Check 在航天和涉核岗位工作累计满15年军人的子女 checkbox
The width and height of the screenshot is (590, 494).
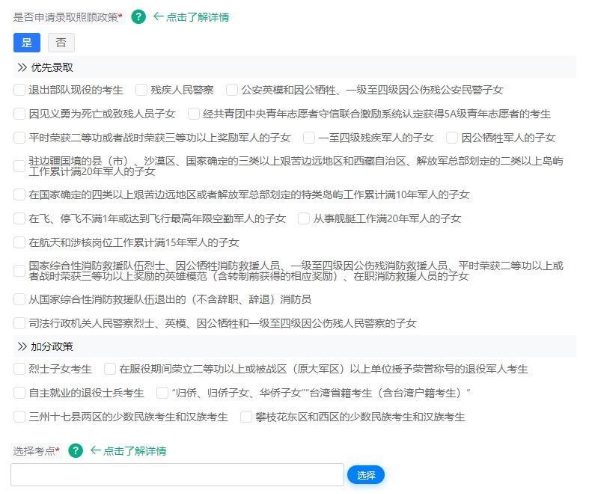[x=19, y=242]
